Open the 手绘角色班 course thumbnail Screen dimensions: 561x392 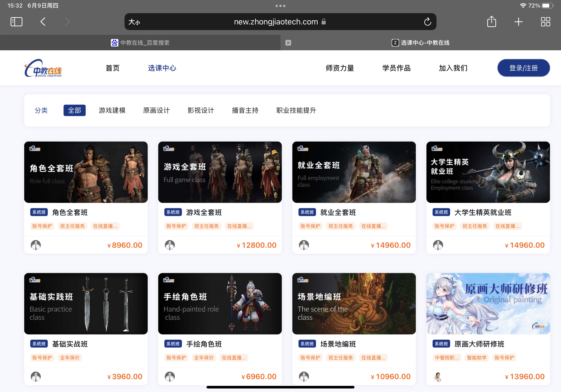click(220, 304)
